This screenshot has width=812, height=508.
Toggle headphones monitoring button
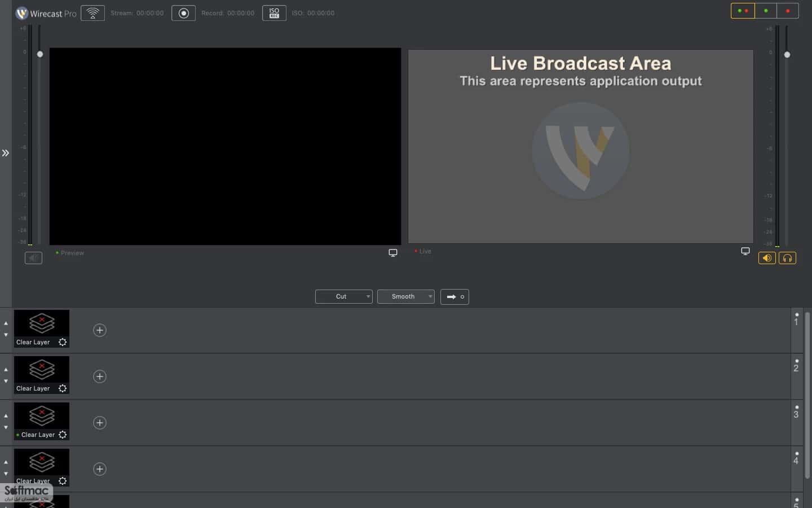pos(787,258)
